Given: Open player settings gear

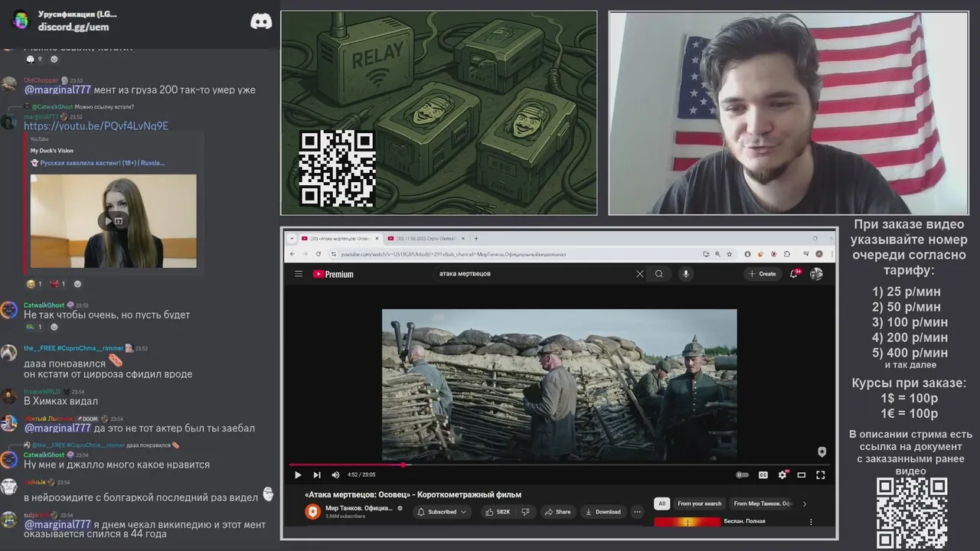Looking at the screenshot, I should point(782,475).
